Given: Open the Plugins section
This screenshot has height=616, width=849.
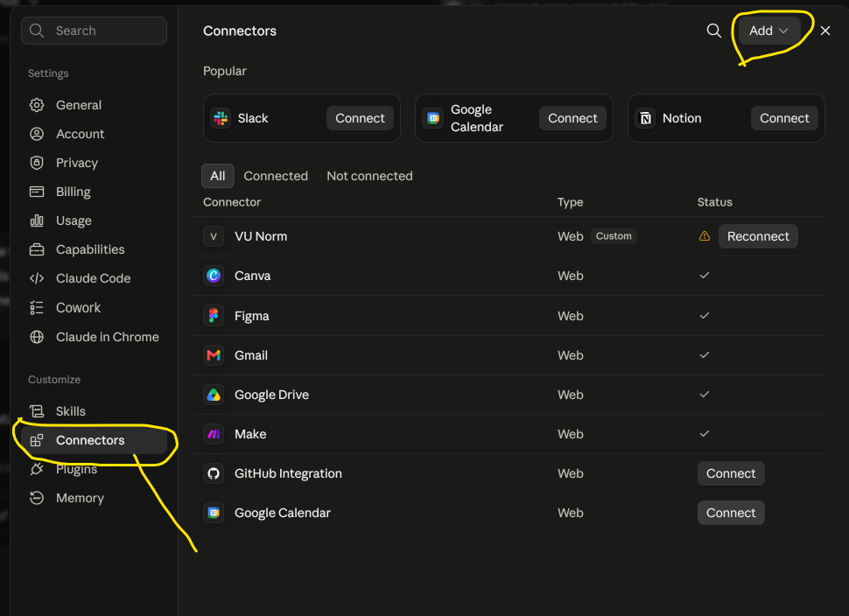Looking at the screenshot, I should (x=94, y=469).
